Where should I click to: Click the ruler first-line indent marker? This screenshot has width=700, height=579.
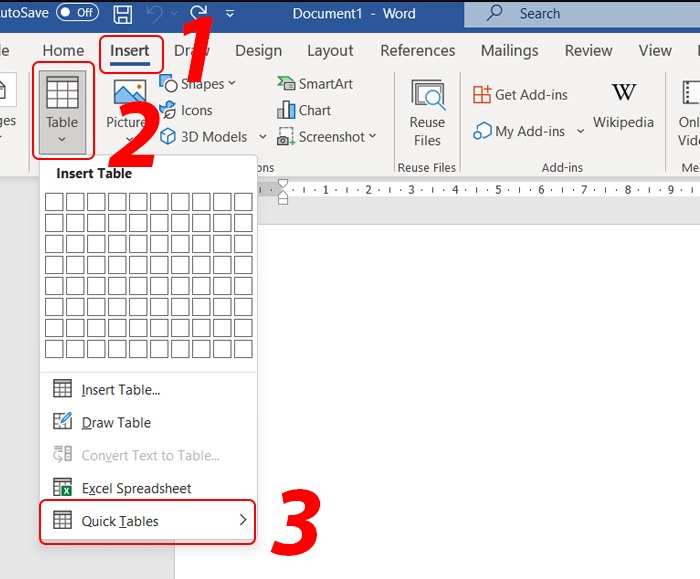(283, 183)
